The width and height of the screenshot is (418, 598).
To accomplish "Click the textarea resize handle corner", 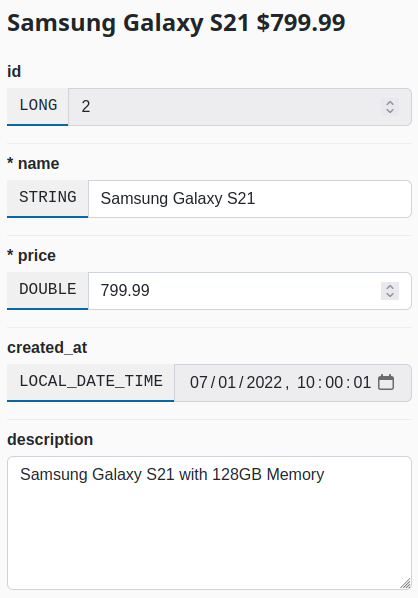I will click(405, 584).
